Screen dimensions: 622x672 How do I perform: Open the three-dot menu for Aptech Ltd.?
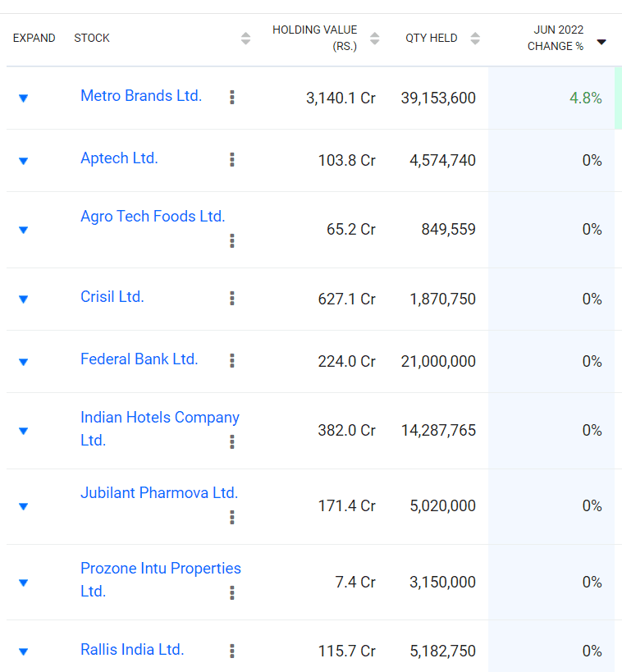tap(232, 160)
